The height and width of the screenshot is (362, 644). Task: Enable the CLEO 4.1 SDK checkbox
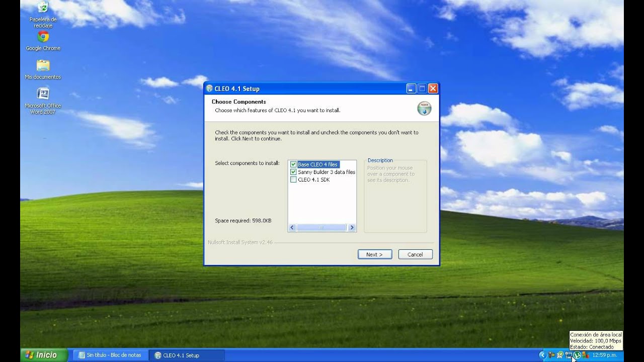point(293,179)
